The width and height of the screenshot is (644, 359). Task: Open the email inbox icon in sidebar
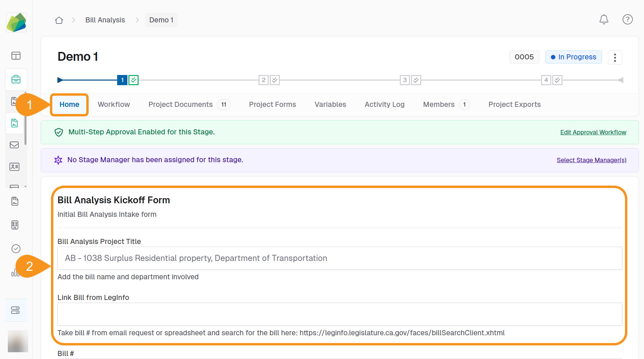pos(14,145)
